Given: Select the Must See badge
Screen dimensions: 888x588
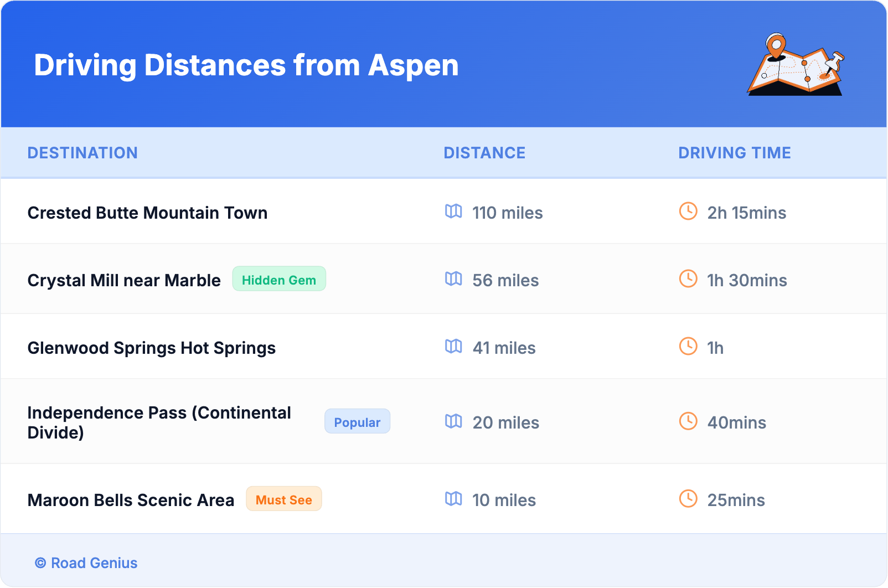Looking at the screenshot, I should coord(283,499).
